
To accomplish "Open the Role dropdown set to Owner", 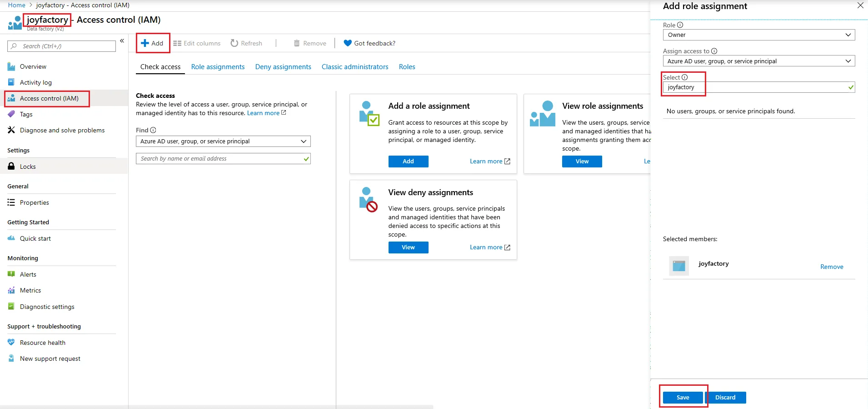I will 759,35.
